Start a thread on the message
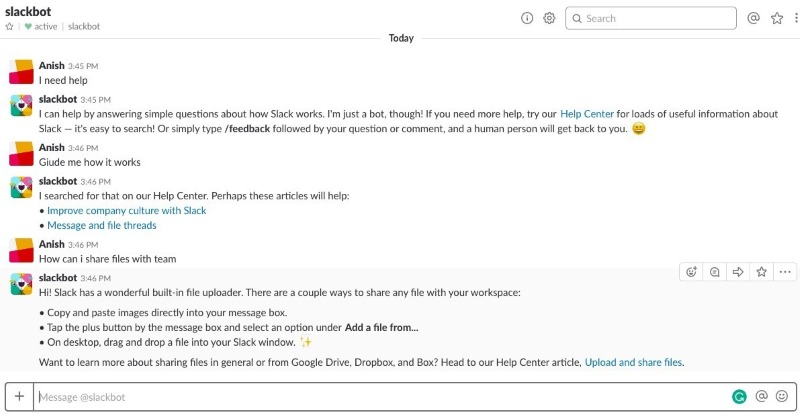 pos(715,272)
